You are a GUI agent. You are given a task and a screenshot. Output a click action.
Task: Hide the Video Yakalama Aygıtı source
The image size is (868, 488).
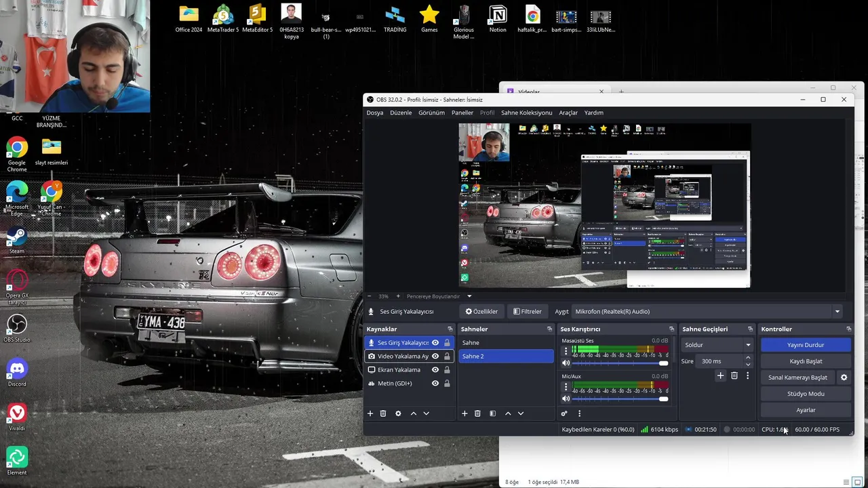(x=435, y=357)
